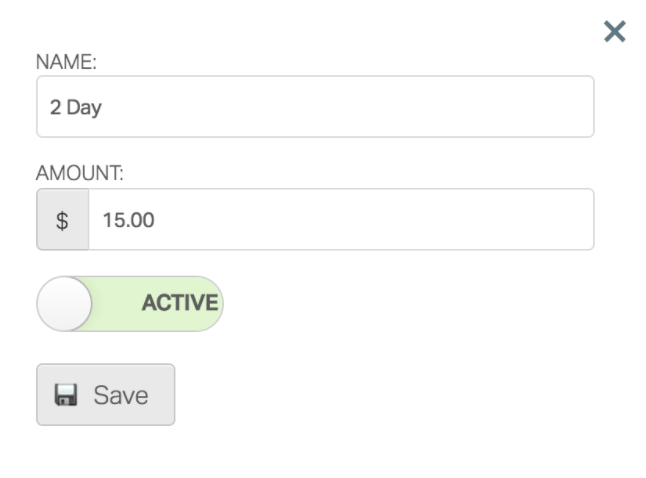Screen dimensions: 646x478
Task: Click the ACTIVE text on the switch
Action: (180, 304)
